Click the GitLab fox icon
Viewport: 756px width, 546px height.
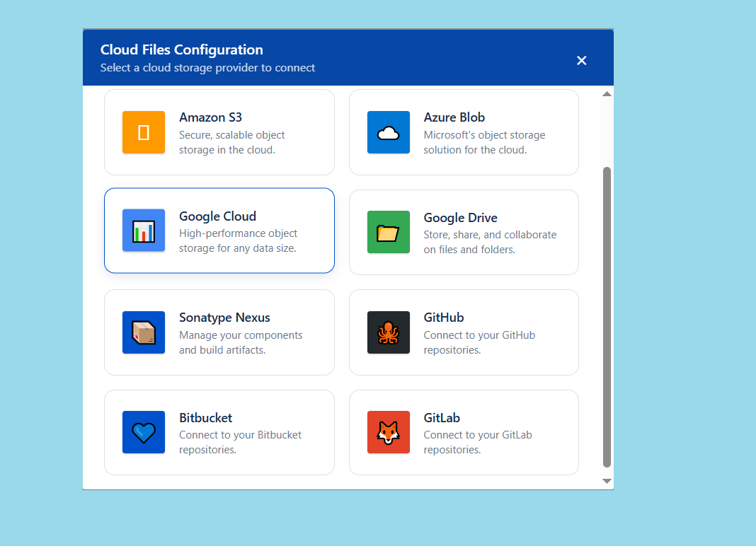click(388, 432)
